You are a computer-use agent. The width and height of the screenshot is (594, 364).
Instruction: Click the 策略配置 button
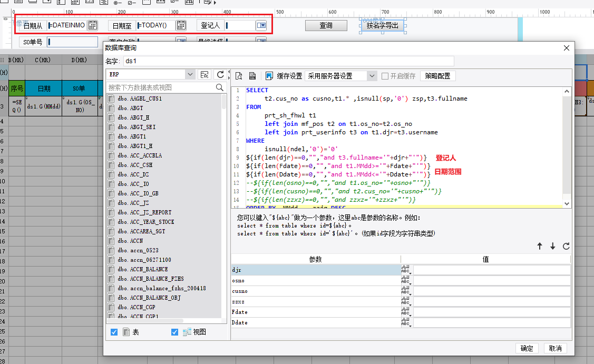point(437,76)
